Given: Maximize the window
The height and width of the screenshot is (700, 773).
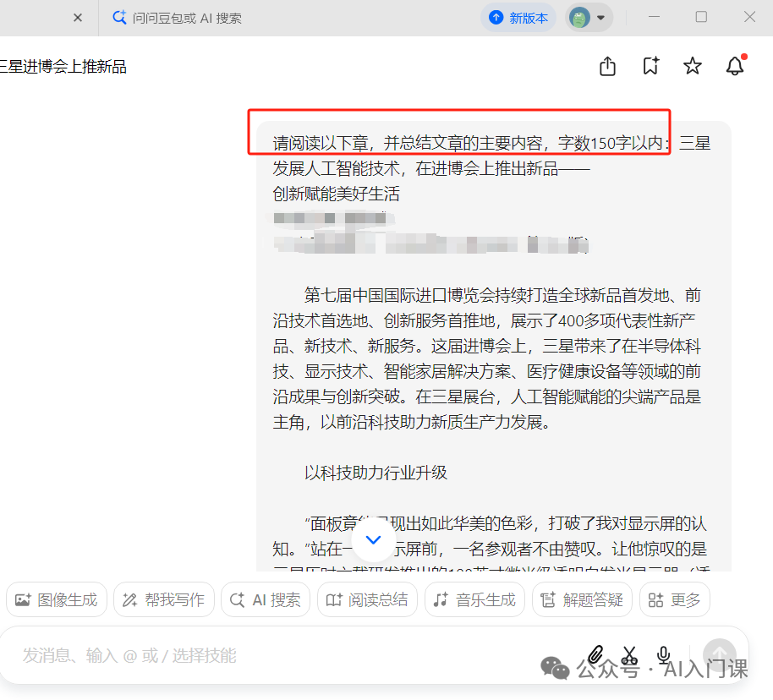Looking at the screenshot, I should coord(701,17).
